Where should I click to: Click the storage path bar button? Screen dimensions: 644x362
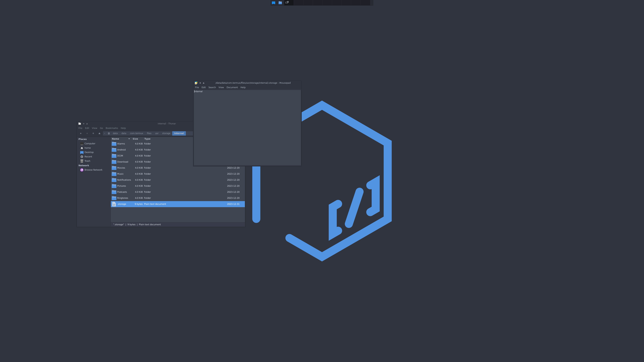pyautogui.click(x=166, y=133)
